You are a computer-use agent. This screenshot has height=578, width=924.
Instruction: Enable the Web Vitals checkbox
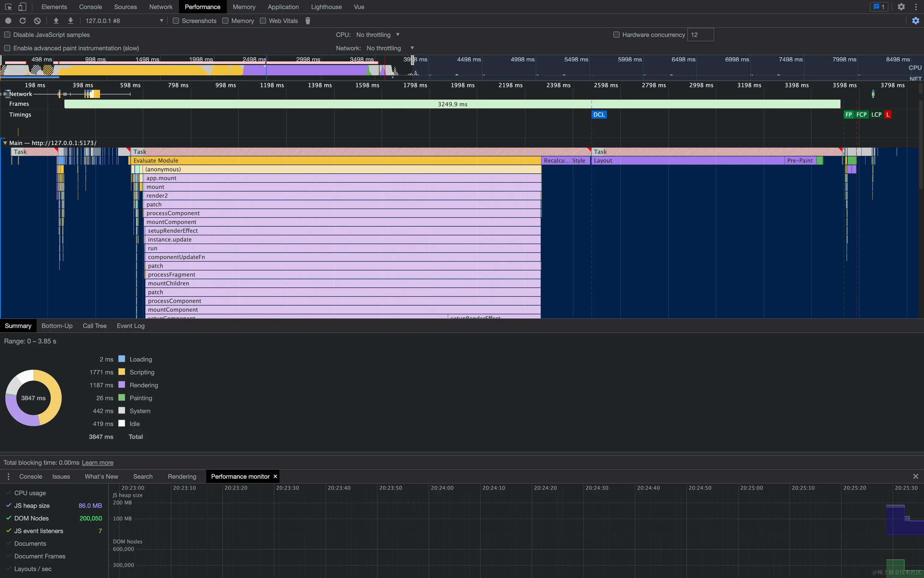[263, 21]
